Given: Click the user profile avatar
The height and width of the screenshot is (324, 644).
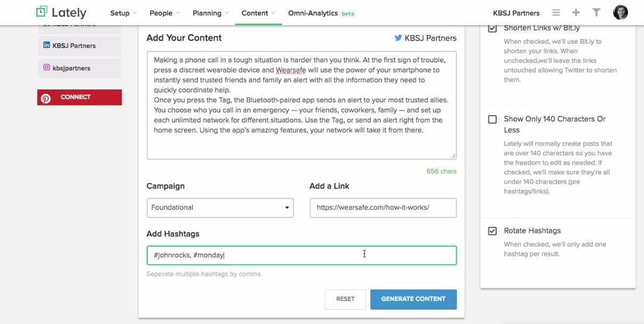Looking at the screenshot, I should [x=621, y=13].
